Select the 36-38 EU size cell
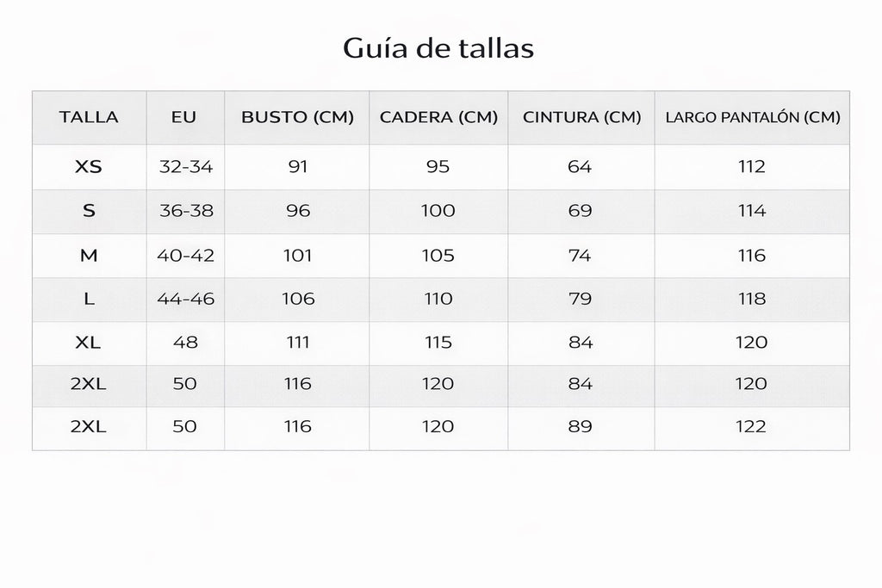 pos(186,211)
